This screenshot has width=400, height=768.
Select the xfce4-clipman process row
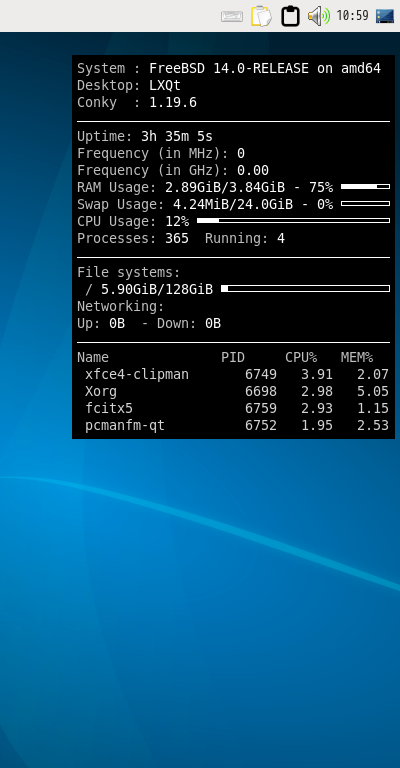233,374
